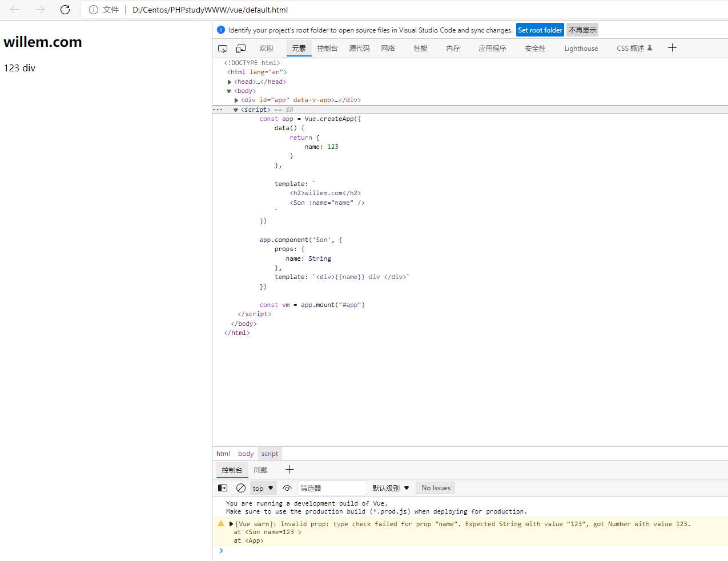Click the "123 div" page text
This screenshot has width=728, height=561.
tap(19, 68)
